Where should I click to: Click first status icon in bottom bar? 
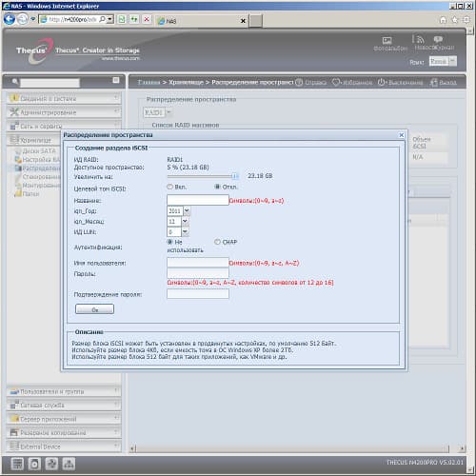pos(17,464)
